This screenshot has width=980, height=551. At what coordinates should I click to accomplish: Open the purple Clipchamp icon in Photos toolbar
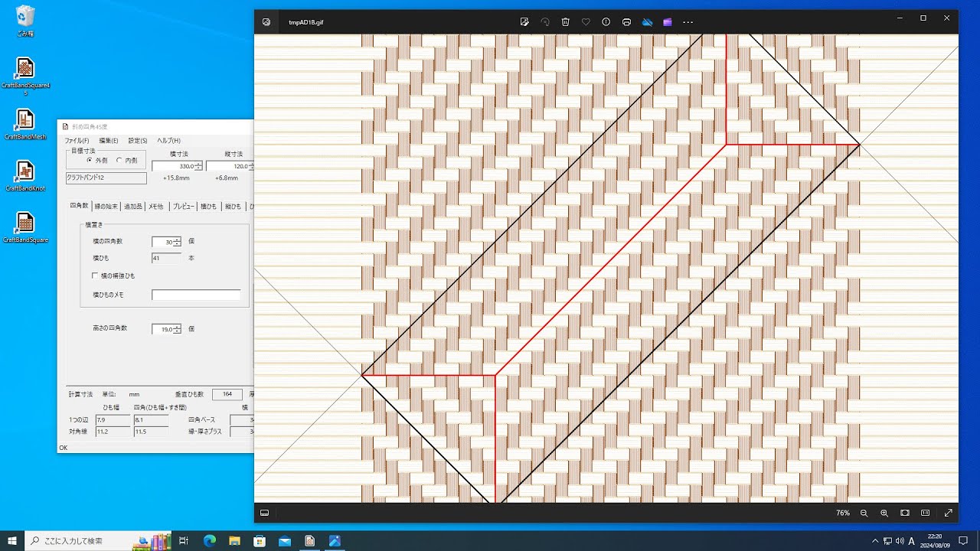coord(668,22)
